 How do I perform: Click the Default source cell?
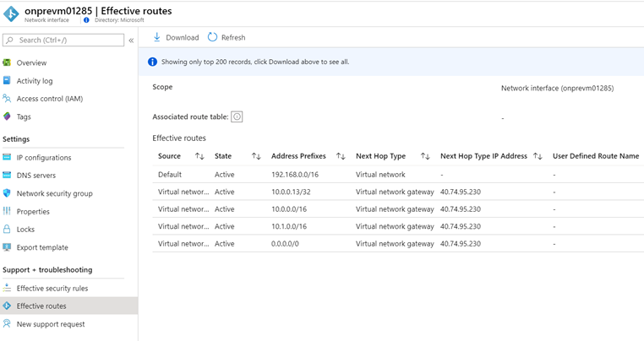pos(170,175)
